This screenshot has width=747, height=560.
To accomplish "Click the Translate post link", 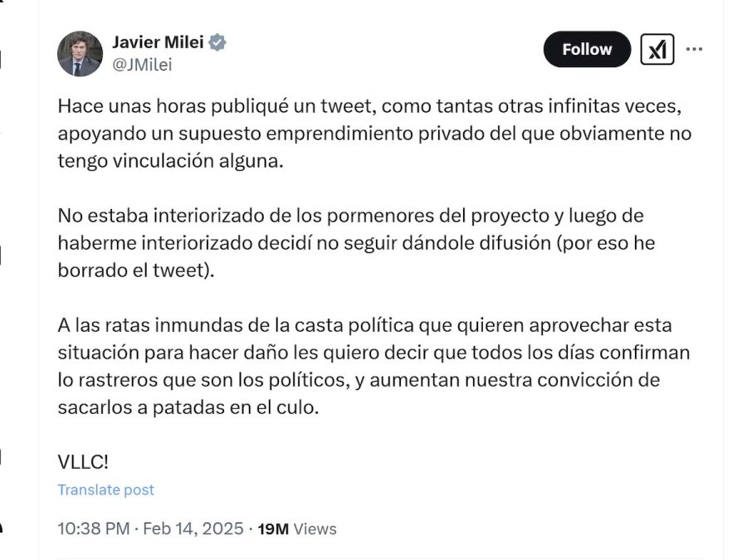I will click(105, 489).
